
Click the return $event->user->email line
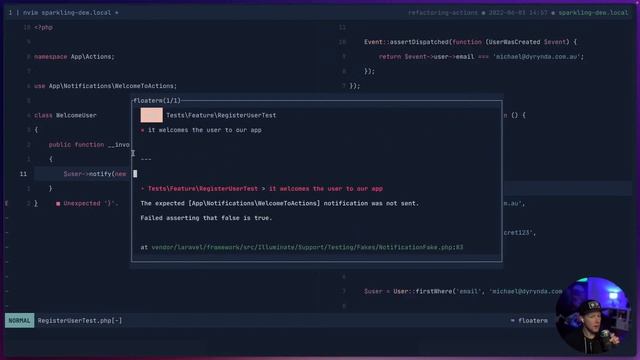pos(481,56)
